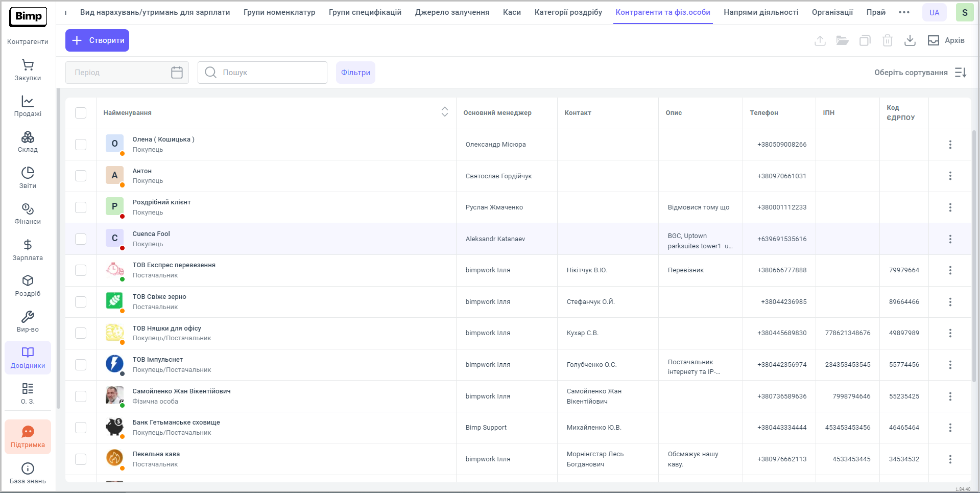Select the ТОВ Свіже зерно checkbox
980x493 pixels.
click(81, 302)
